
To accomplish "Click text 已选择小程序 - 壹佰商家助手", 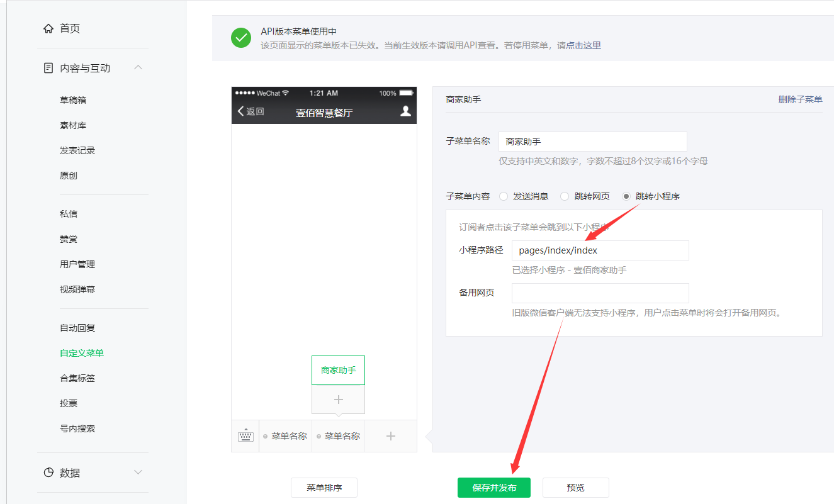I will click(570, 270).
